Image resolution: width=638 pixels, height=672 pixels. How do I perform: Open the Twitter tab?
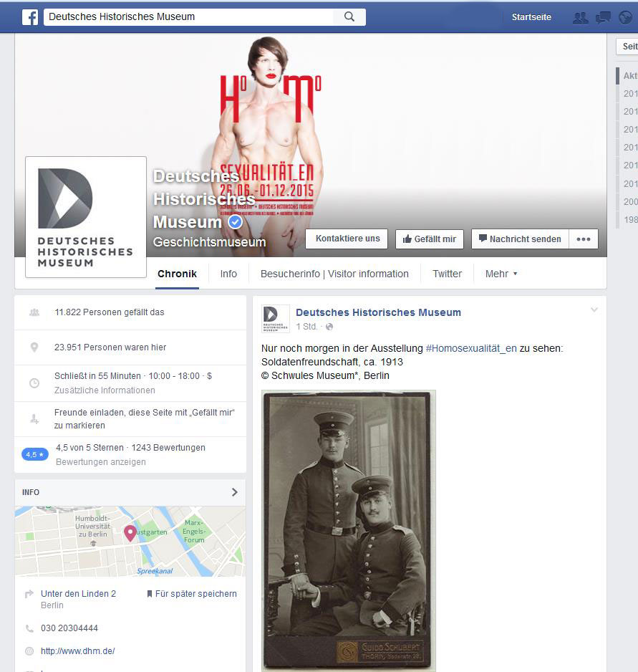(x=447, y=274)
